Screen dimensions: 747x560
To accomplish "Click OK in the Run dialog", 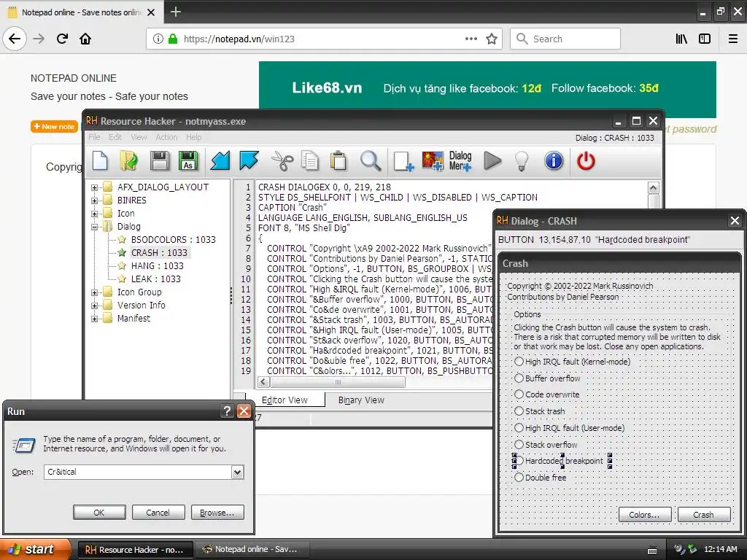I will click(99, 513).
